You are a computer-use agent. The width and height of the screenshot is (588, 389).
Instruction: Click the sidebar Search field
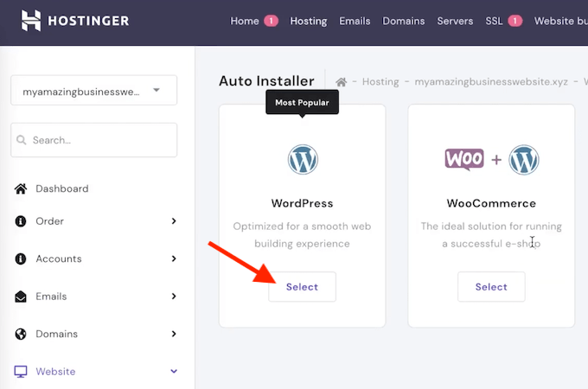(93, 140)
